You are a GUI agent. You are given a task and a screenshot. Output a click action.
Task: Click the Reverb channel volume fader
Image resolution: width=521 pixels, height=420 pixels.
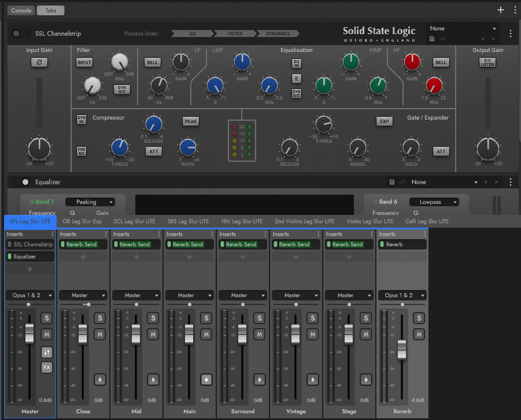tap(402, 349)
